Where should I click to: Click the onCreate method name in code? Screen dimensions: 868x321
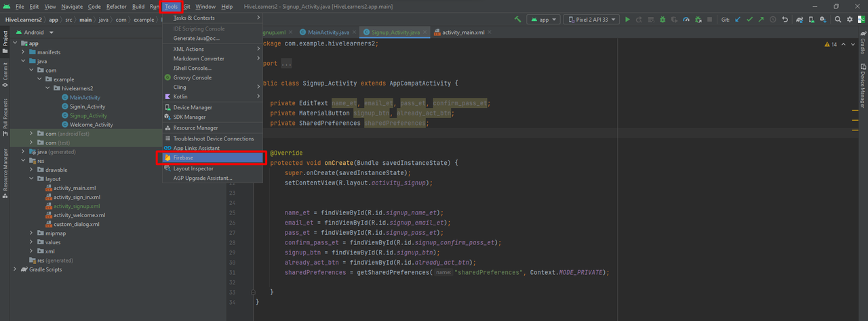(x=339, y=163)
